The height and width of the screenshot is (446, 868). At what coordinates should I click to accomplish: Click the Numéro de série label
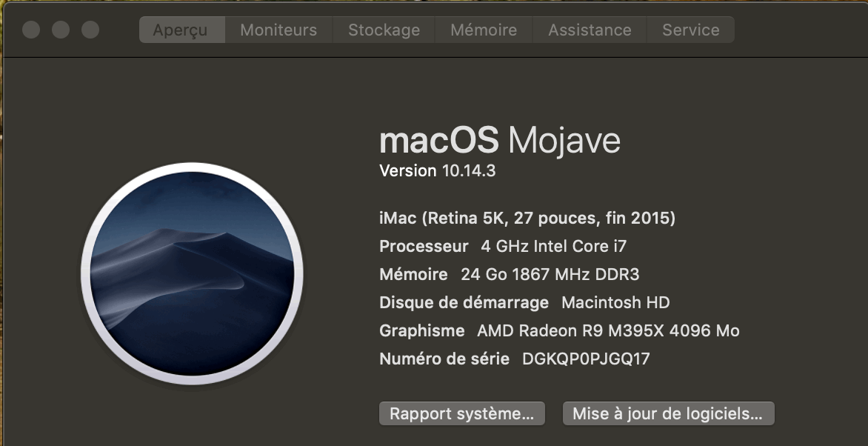pos(444,359)
